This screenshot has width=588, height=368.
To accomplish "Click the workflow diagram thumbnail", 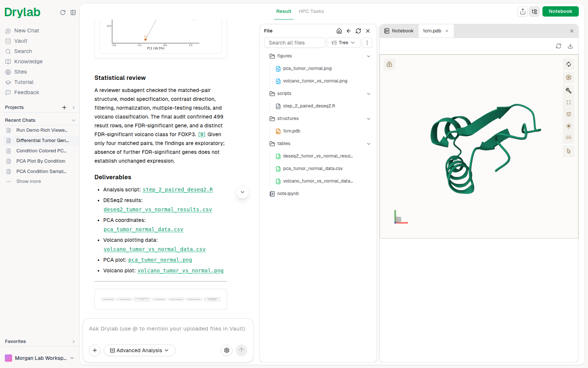I will pos(161,299).
